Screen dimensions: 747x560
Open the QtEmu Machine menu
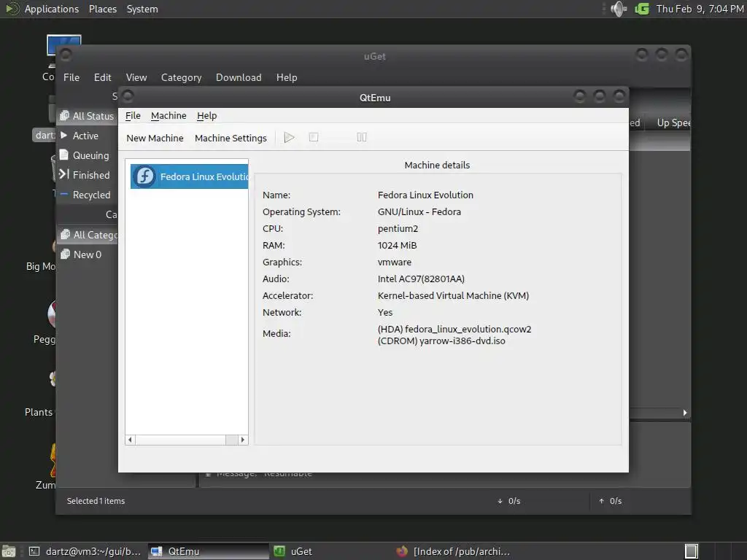click(169, 116)
